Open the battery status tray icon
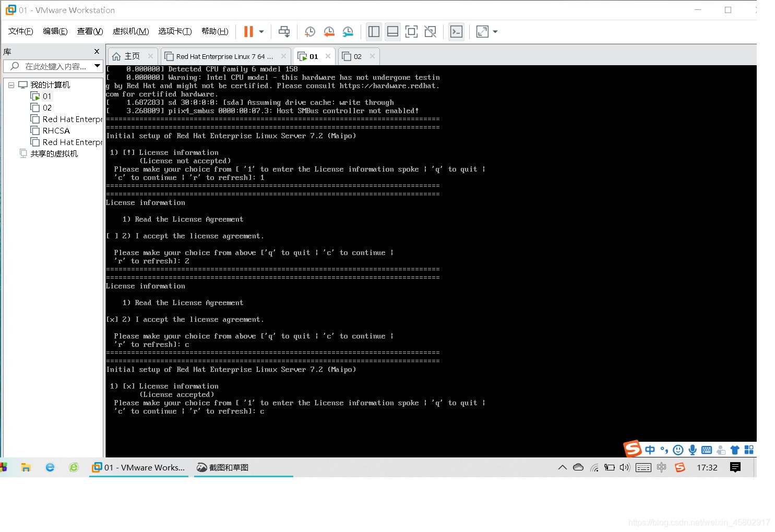Viewport: 775px width, 532px height. click(x=609, y=467)
